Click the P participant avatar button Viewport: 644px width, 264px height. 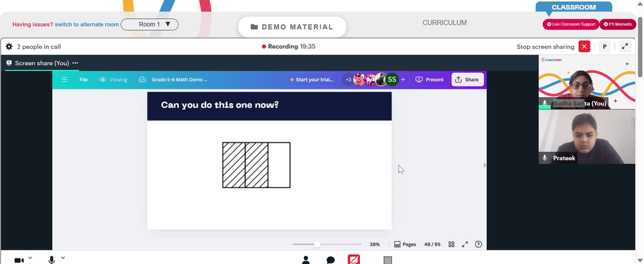[604, 47]
